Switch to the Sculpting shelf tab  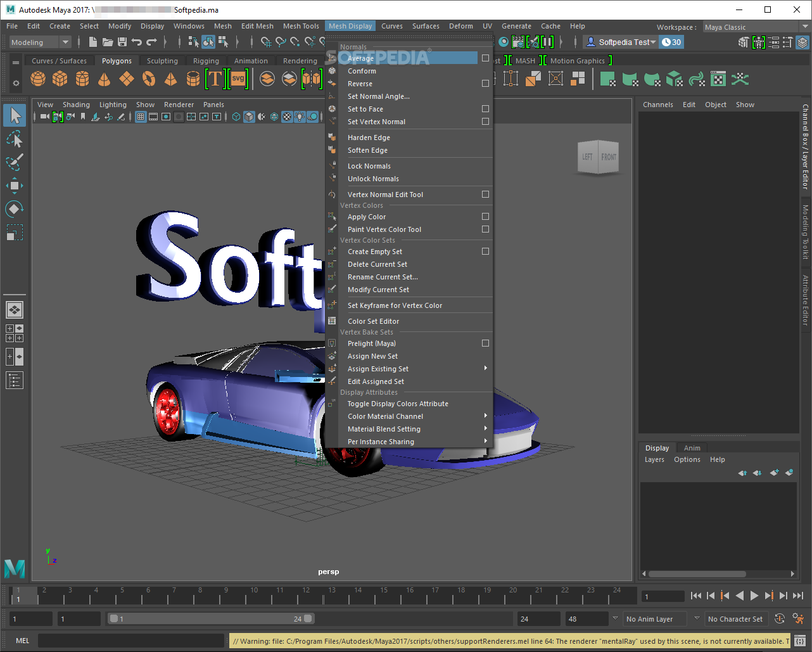click(x=162, y=61)
